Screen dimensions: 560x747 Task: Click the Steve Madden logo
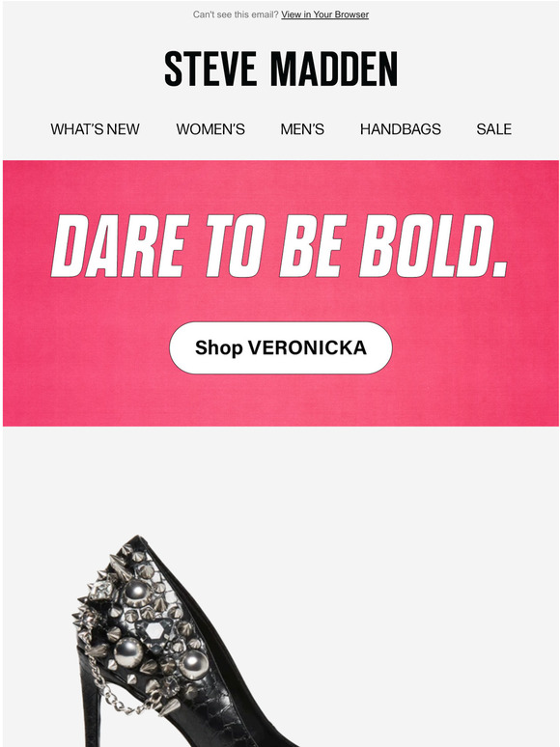point(281,69)
